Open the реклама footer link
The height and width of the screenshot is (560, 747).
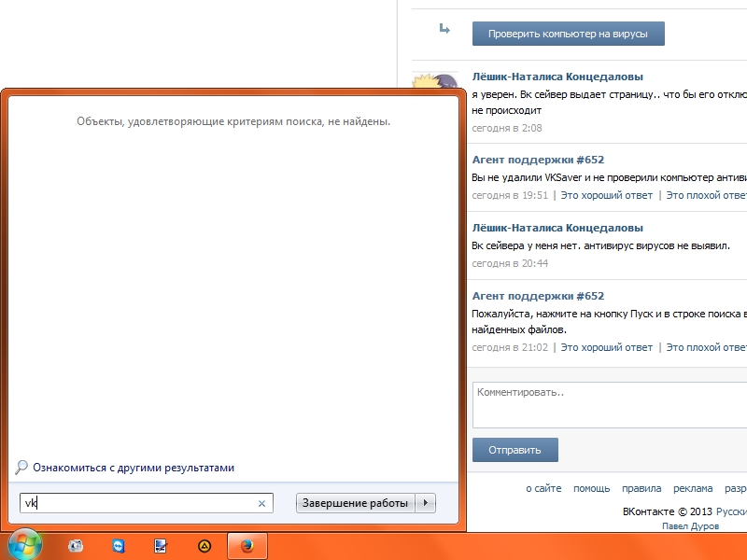tap(693, 488)
